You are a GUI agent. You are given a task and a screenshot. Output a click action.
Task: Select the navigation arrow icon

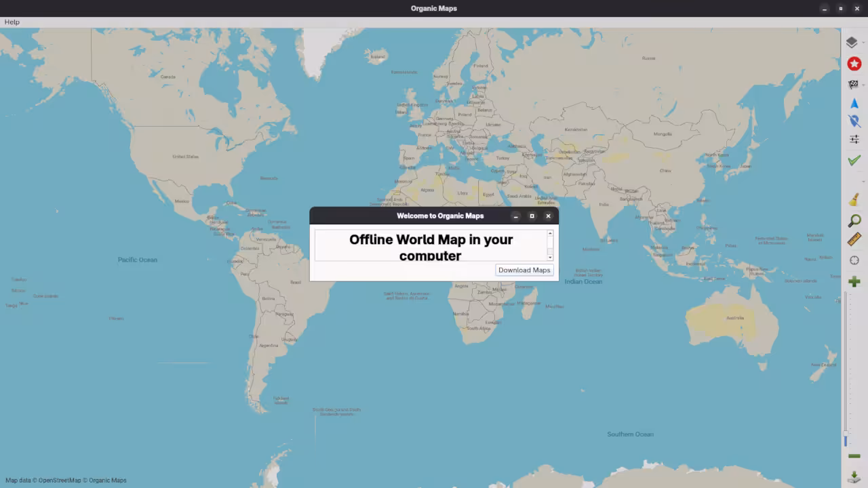coord(854,103)
